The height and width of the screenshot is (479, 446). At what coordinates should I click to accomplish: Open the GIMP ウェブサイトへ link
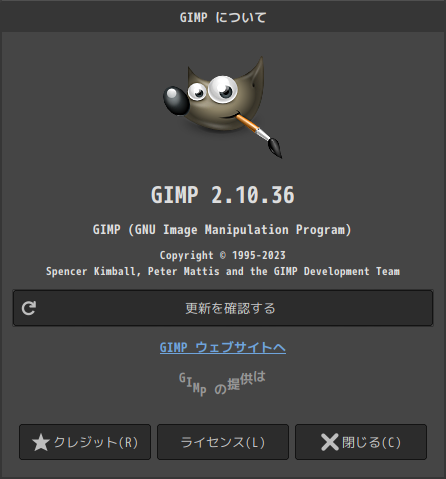coord(223,347)
